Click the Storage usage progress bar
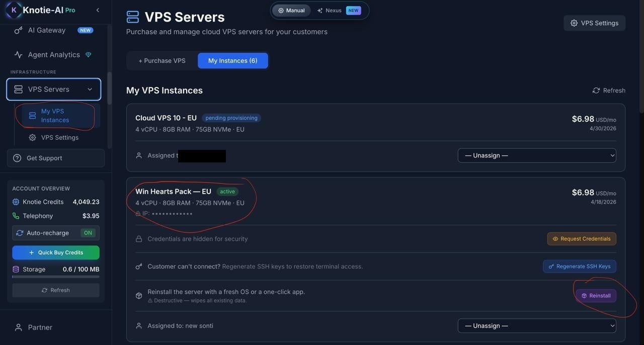The height and width of the screenshot is (345, 644). tap(56, 277)
